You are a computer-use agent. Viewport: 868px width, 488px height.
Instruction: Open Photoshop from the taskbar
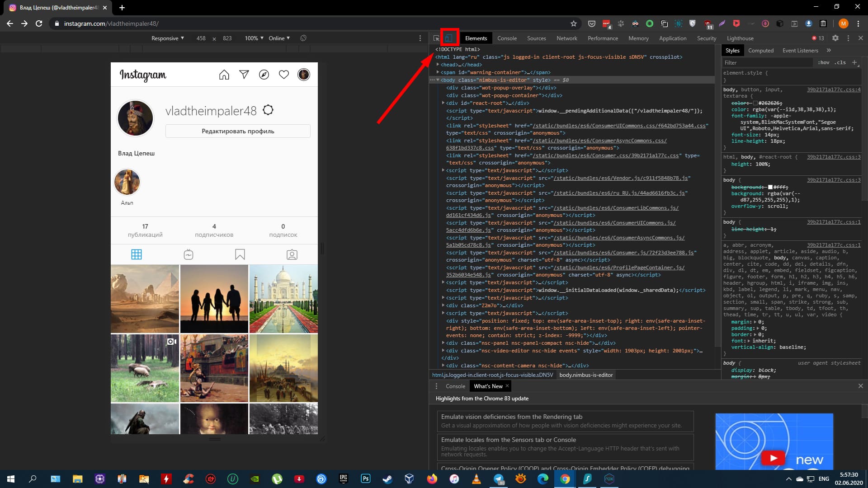pyautogui.click(x=365, y=479)
